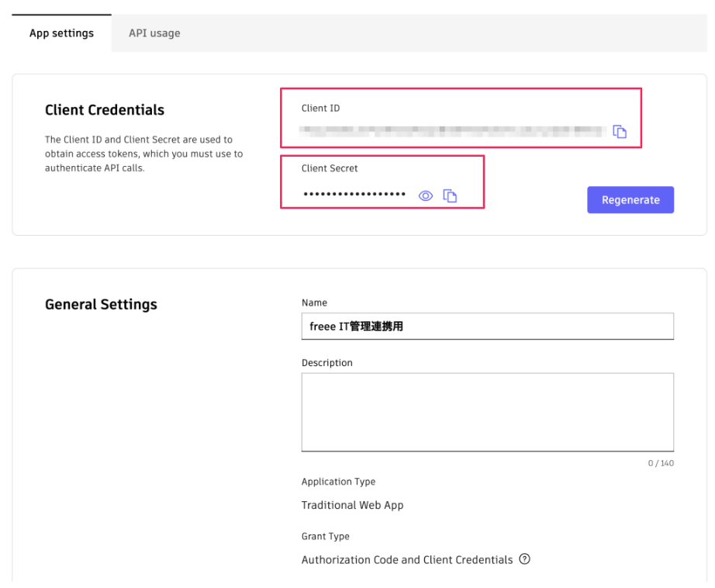Click the access tokens explanation paragraph
715x588 pixels.
click(x=143, y=154)
